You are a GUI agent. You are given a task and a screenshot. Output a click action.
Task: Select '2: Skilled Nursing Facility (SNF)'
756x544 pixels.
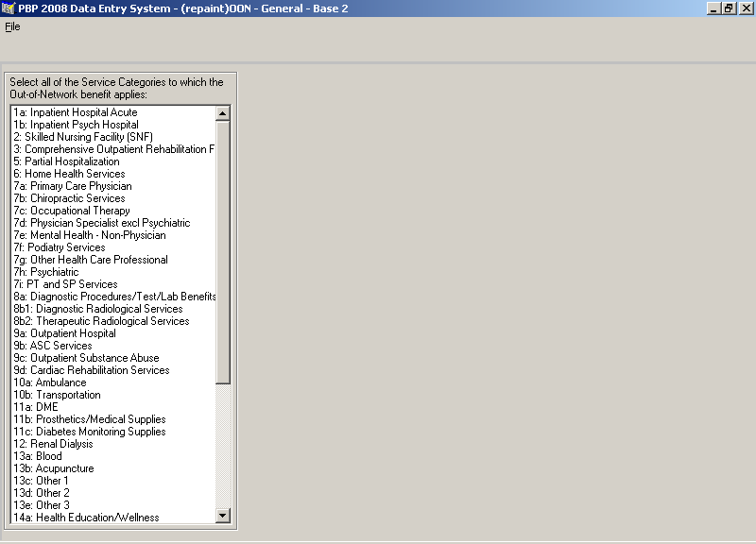pos(113,137)
